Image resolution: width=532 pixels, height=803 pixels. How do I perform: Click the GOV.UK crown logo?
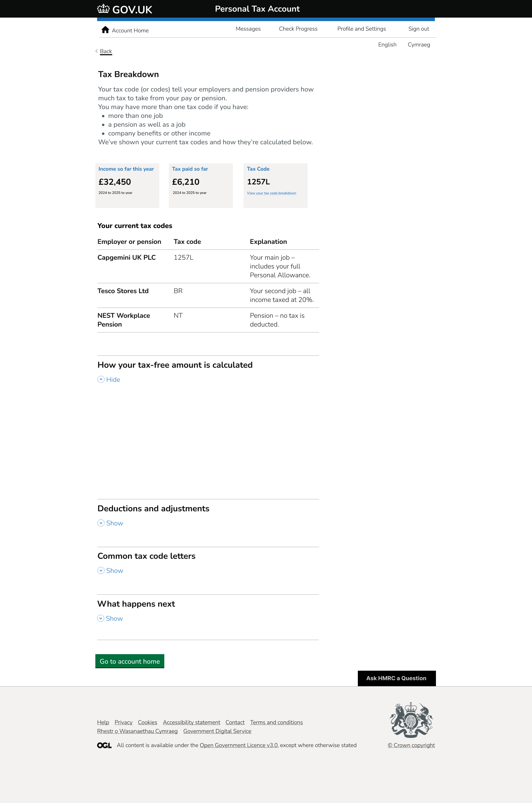click(103, 9)
